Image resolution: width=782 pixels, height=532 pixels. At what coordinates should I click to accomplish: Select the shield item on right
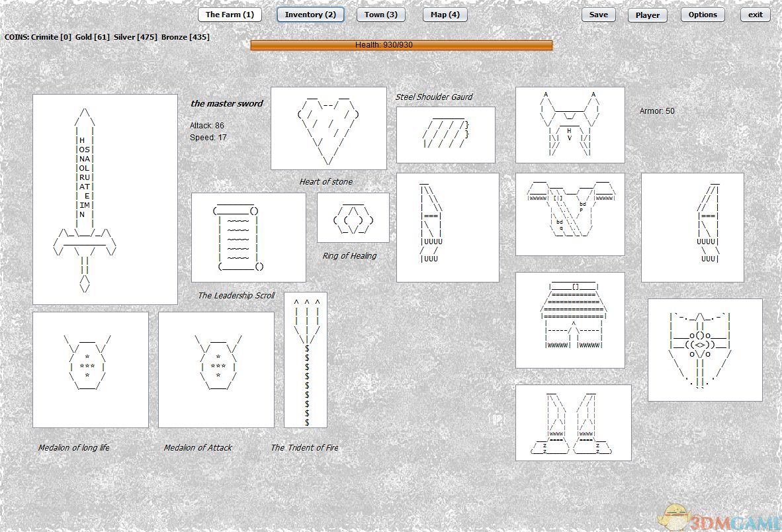[x=705, y=350]
